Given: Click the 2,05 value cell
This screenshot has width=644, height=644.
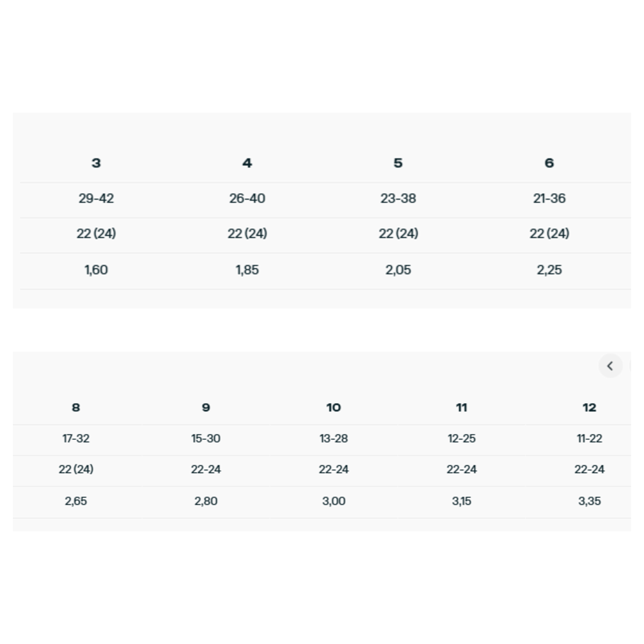Looking at the screenshot, I should tap(398, 270).
